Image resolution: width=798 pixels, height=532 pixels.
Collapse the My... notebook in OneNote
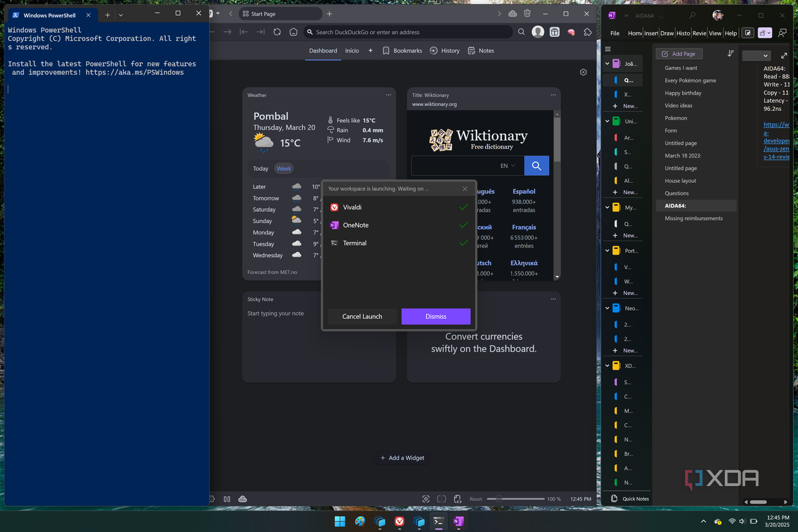click(x=608, y=207)
